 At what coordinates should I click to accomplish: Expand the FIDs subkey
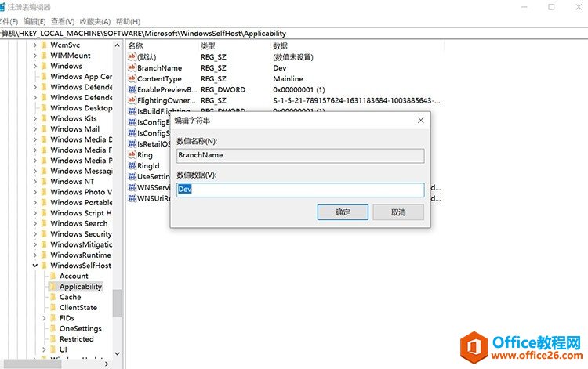[x=44, y=318]
